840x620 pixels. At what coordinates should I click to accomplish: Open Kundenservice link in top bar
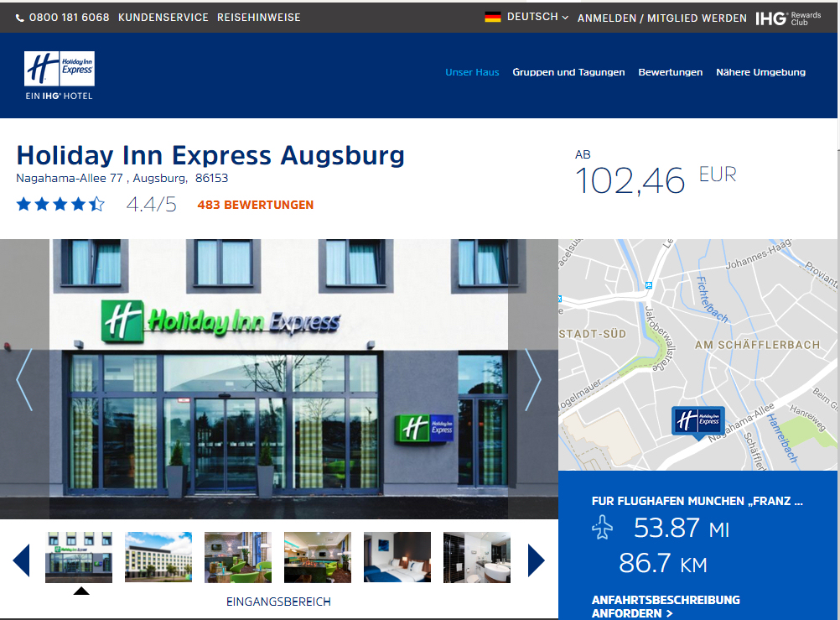click(x=163, y=18)
